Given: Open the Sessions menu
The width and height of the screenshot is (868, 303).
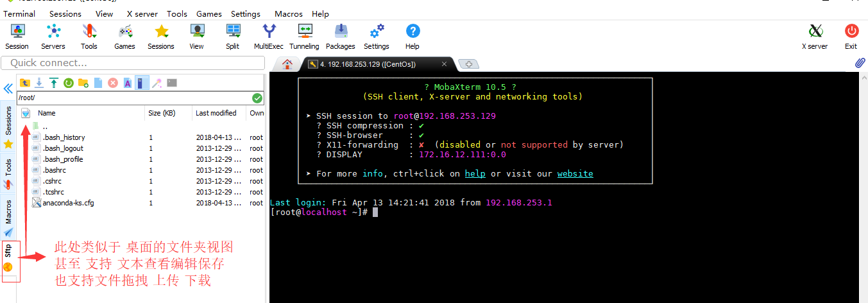Looking at the screenshot, I should point(65,13).
